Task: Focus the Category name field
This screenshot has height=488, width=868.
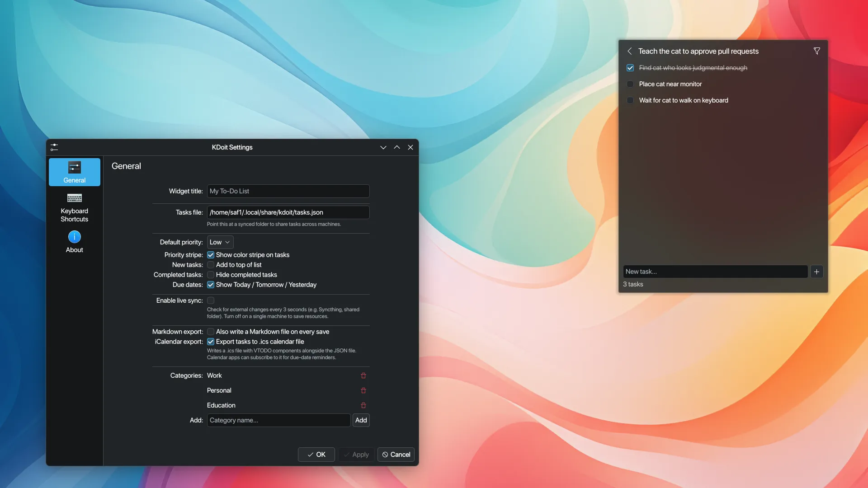Action: point(278,420)
